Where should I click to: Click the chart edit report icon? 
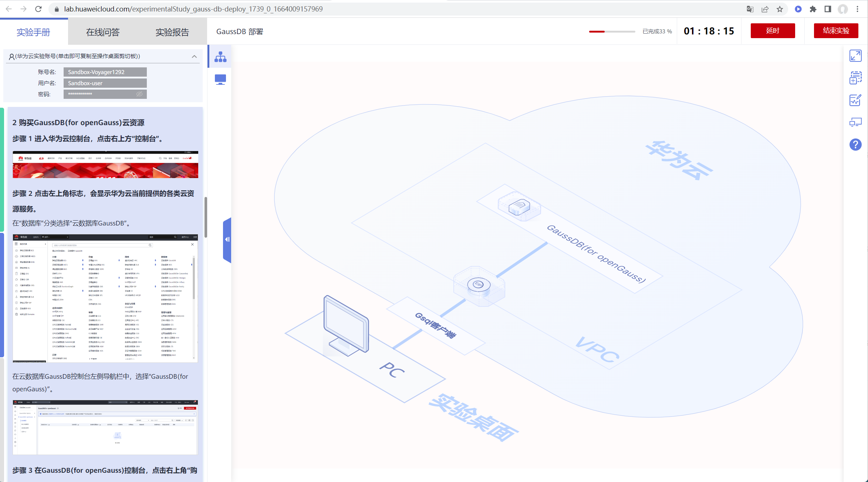855,100
